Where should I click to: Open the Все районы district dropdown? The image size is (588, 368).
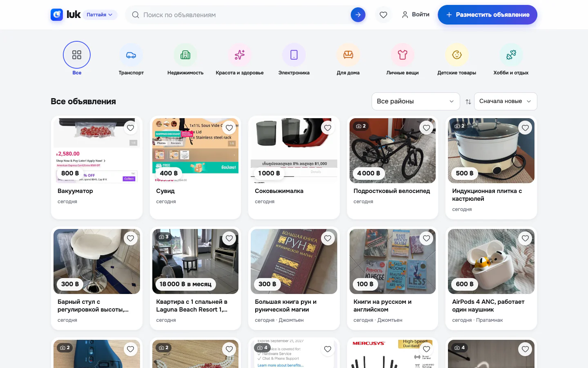pyautogui.click(x=416, y=101)
